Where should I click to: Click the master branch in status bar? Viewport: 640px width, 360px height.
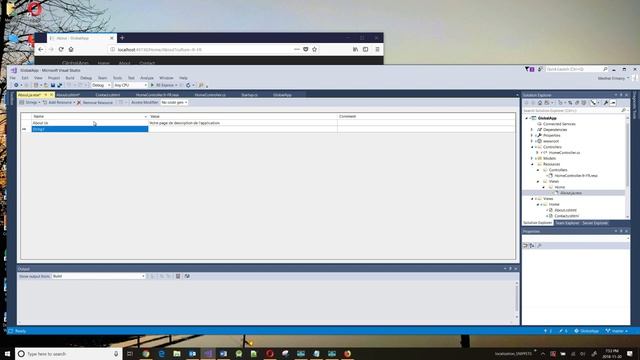(x=617, y=331)
